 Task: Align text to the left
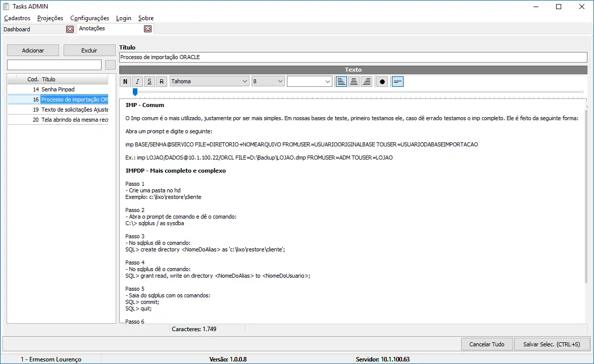(341, 81)
